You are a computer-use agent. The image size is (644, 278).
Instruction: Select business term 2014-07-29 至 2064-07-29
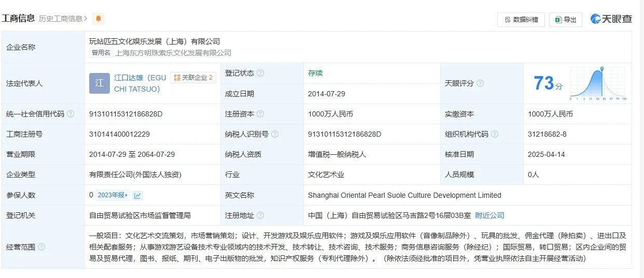[132, 154]
